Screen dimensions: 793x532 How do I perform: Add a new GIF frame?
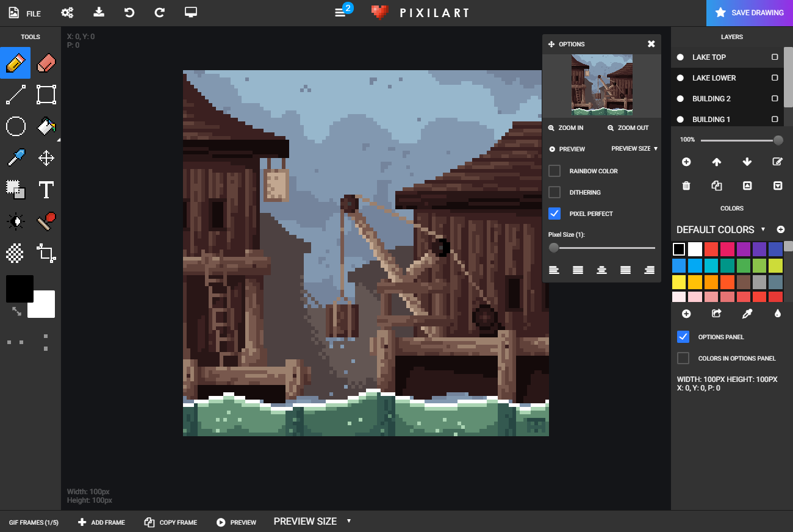tap(101, 522)
